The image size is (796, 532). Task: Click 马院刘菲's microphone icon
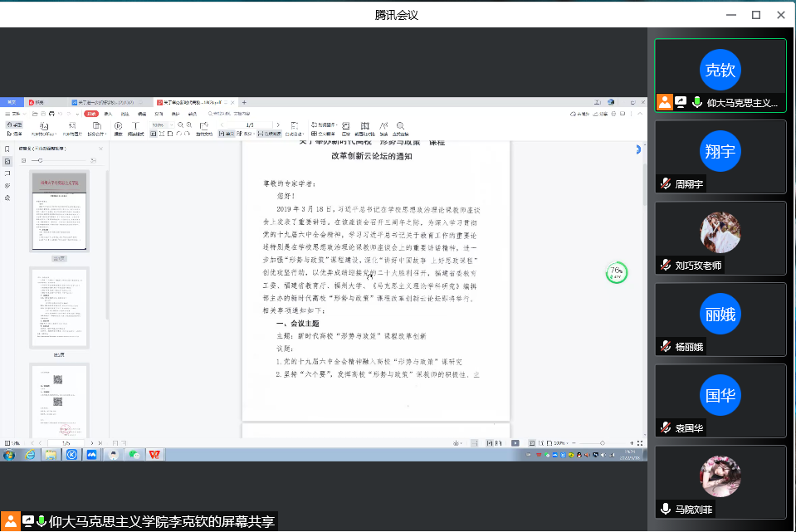click(x=665, y=509)
